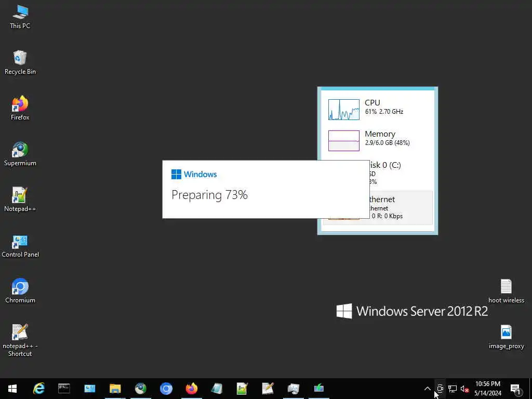Switch to Firefox in the taskbar
Screen dimensions: 532x399
pyautogui.click(x=191, y=389)
